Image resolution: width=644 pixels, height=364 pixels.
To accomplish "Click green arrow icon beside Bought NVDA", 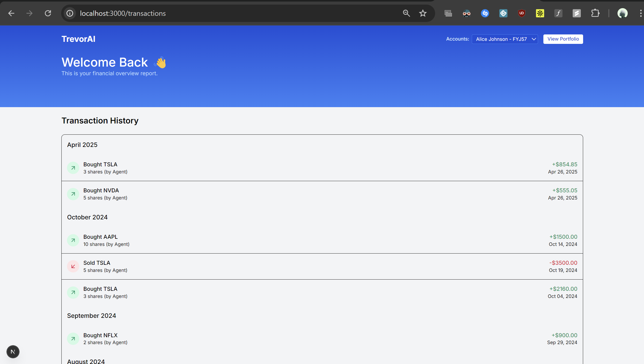I will pyautogui.click(x=73, y=194).
